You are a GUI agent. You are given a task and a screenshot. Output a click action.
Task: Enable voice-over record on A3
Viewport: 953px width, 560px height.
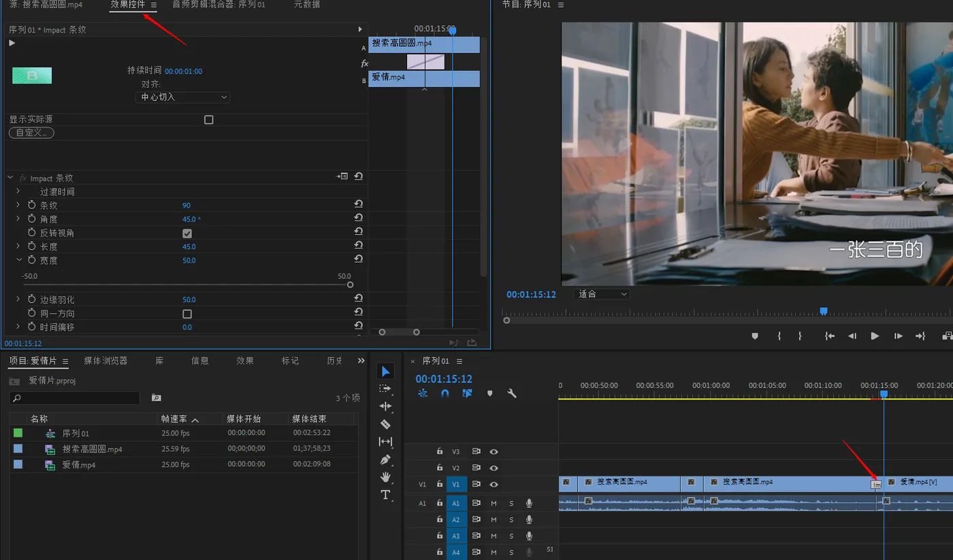[529, 536]
